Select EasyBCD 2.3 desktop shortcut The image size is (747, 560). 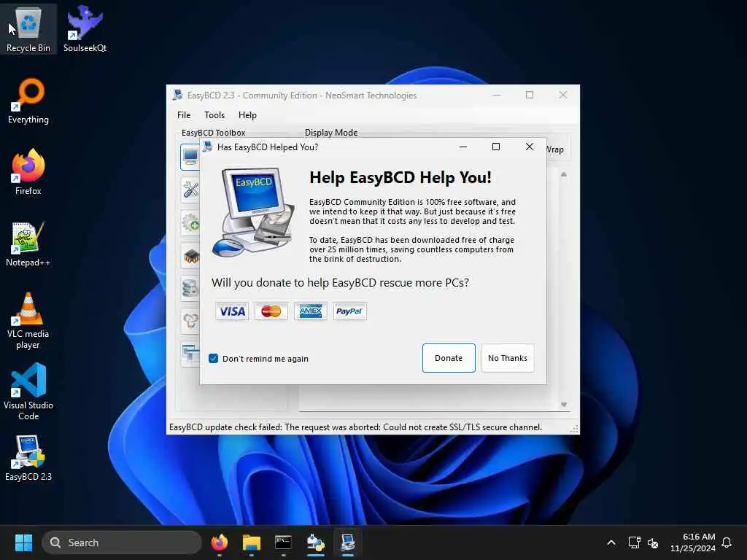click(28, 458)
